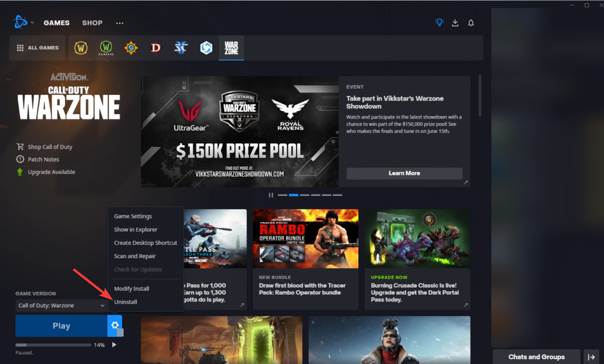Screen dimensions: 604x364
Task: Open Shop Call of Duty link
Action: pyautogui.click(x=50, y=147)
